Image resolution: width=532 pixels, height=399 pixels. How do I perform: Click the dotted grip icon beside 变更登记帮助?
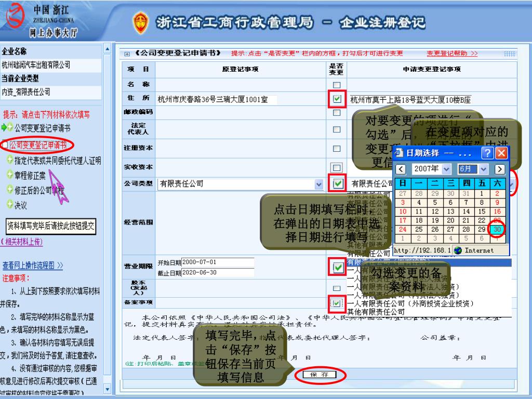tap(509, 54)
